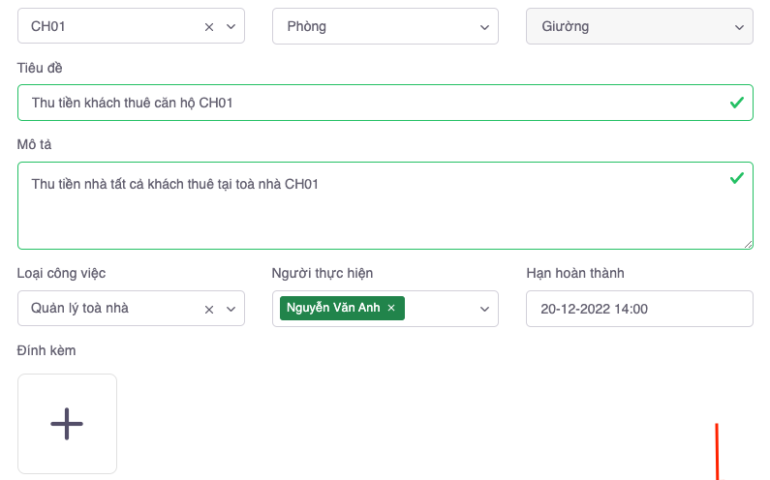Click the Hạn hoàn thành label
The width and height of the screenshot is (770, 480).
point(575,273)
